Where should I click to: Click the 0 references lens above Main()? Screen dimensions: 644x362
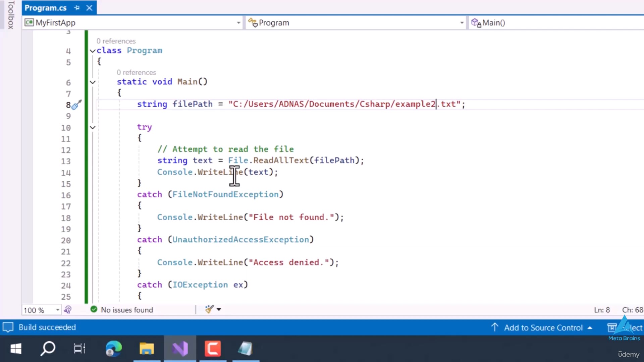tap(136, 72)
